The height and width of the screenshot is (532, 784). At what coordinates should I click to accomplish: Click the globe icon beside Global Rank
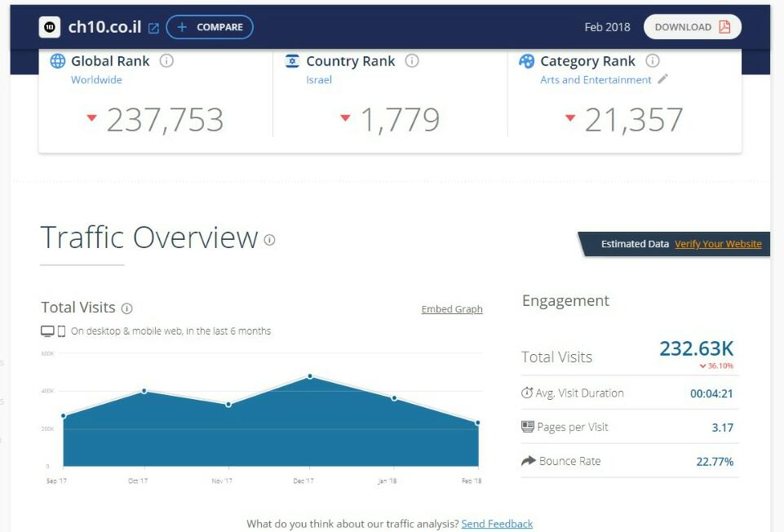pyautogui.click(x=58, y=61)
